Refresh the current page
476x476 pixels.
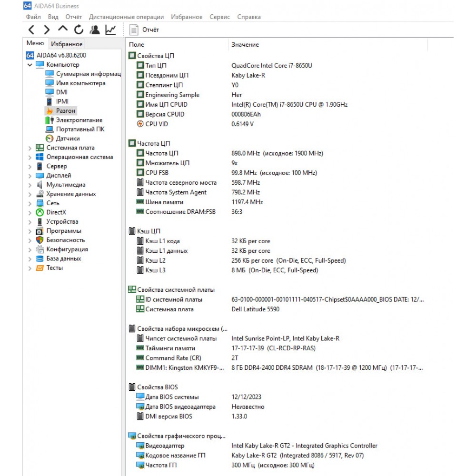pyautogui.click(x=79, y=30)
